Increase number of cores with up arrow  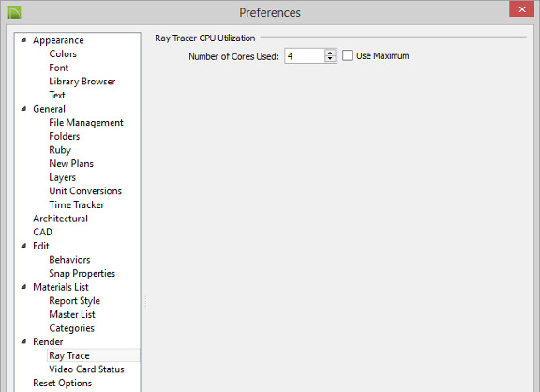330,53
